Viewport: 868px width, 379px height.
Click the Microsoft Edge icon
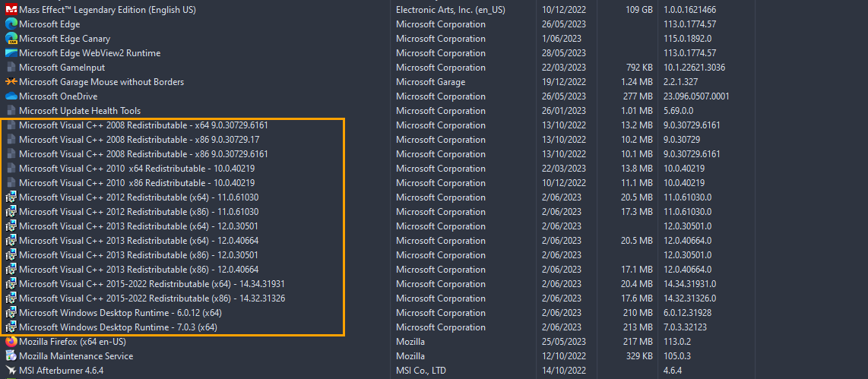pyautogui.click(x=11, y=24)
